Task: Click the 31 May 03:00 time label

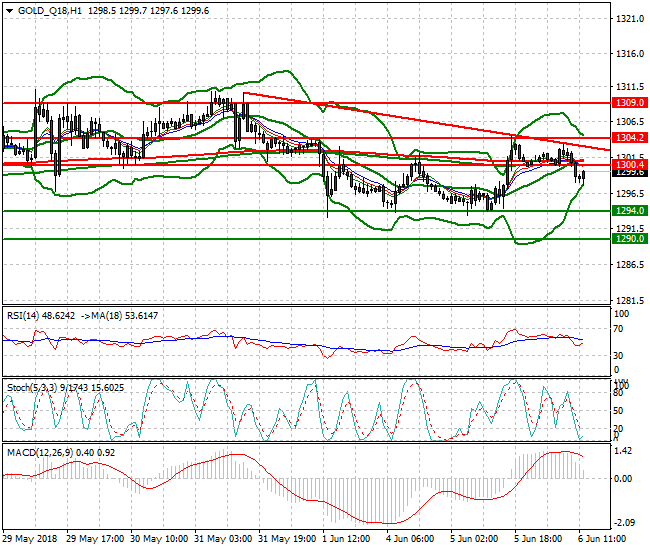Action: point(223,539)
